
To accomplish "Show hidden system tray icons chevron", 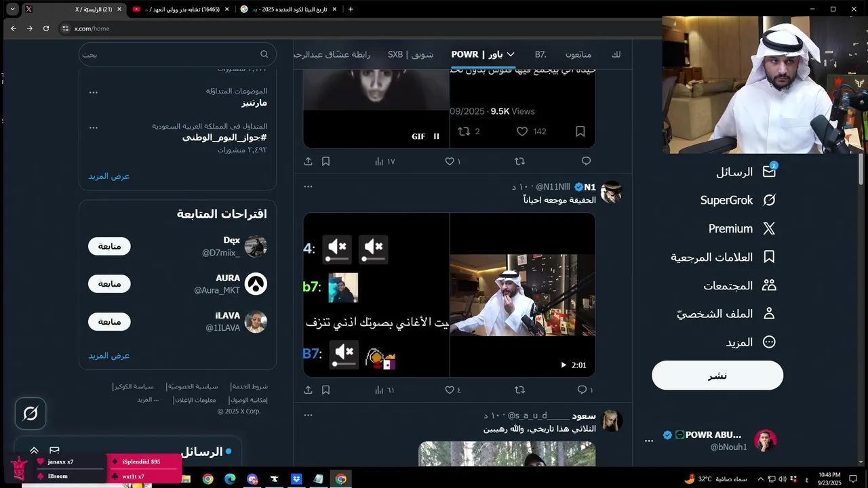I will [760, 479].
